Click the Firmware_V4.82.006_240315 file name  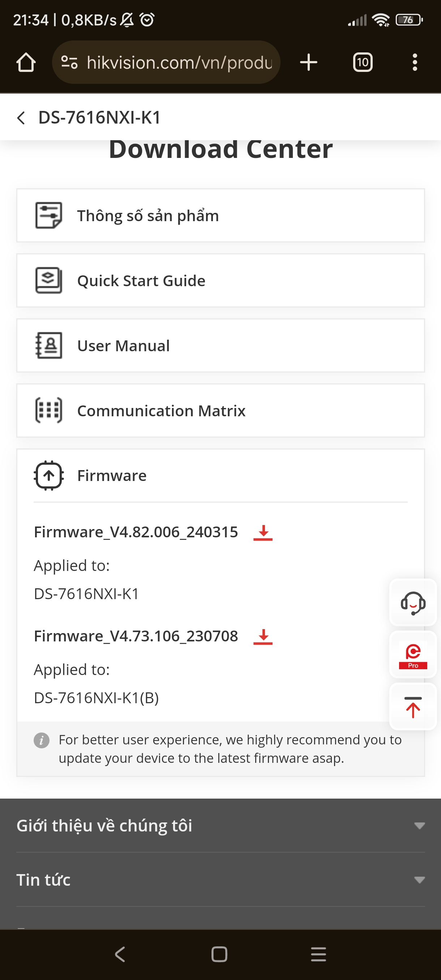pyautogui.click(x=136, y=532)
